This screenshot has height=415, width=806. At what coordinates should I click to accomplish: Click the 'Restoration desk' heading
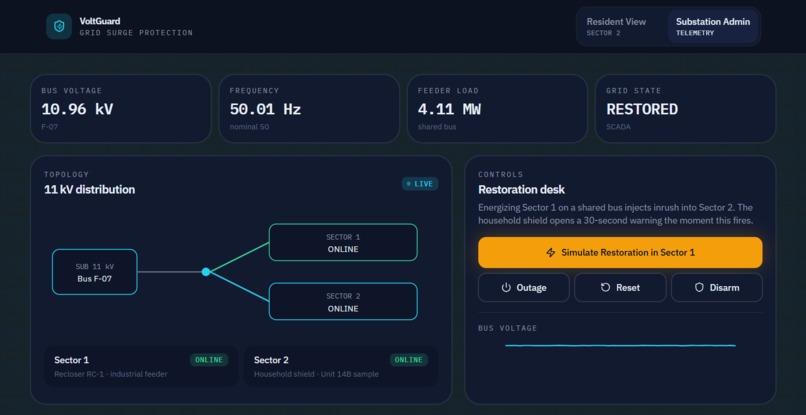coord(521,190)
